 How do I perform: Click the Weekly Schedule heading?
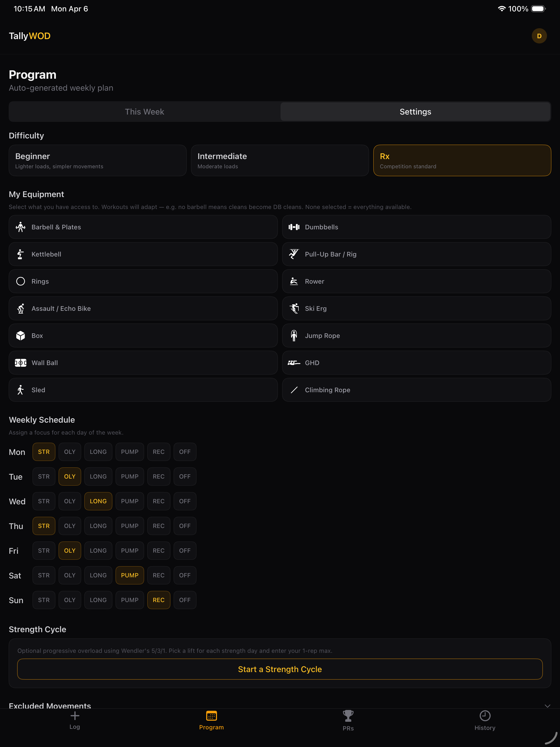coord(42,420)
